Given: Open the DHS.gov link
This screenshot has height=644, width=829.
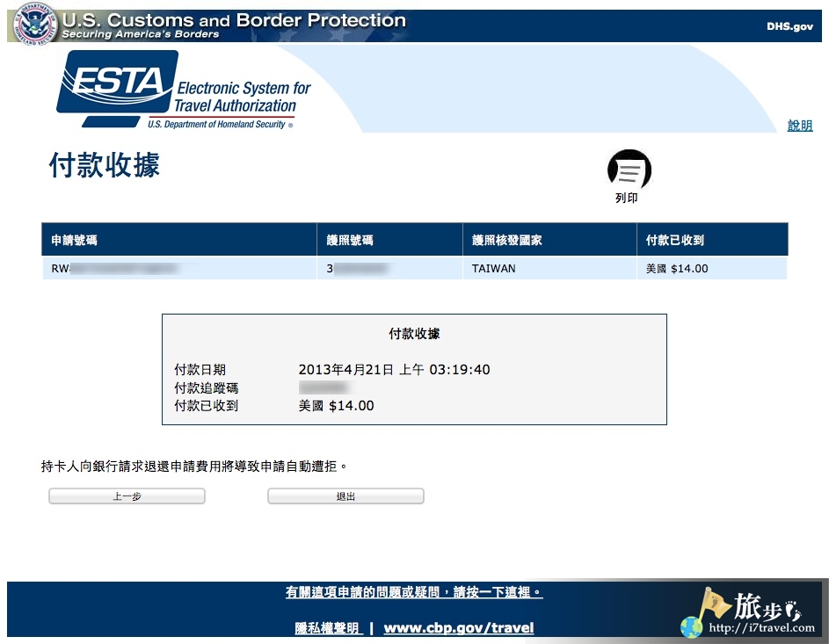Looking at the screenshot, I should tap(789, 26).
